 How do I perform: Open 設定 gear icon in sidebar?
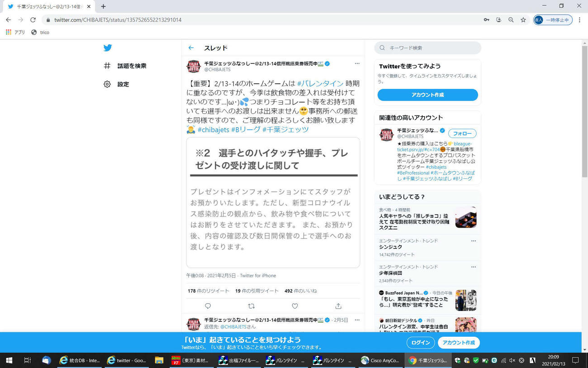pyautogui.click(x=107, y=84)
